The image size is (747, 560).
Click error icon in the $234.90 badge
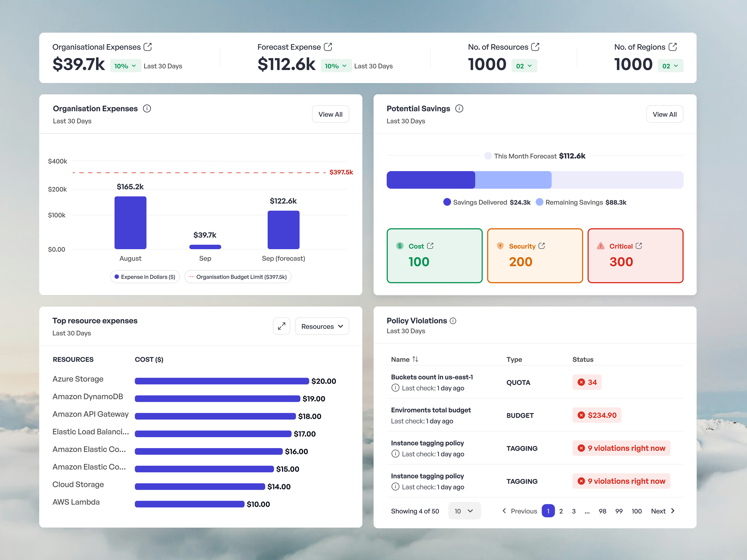click(x=581, y=415)
